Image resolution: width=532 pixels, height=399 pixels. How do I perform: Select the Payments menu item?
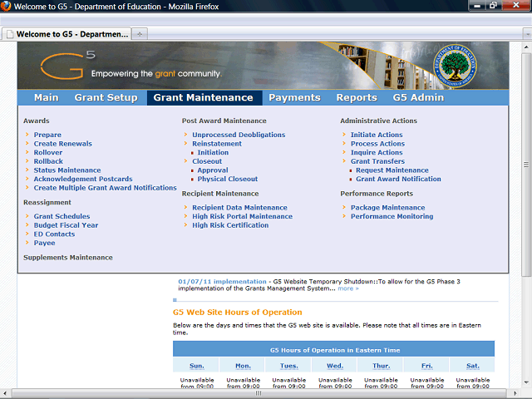294,97
